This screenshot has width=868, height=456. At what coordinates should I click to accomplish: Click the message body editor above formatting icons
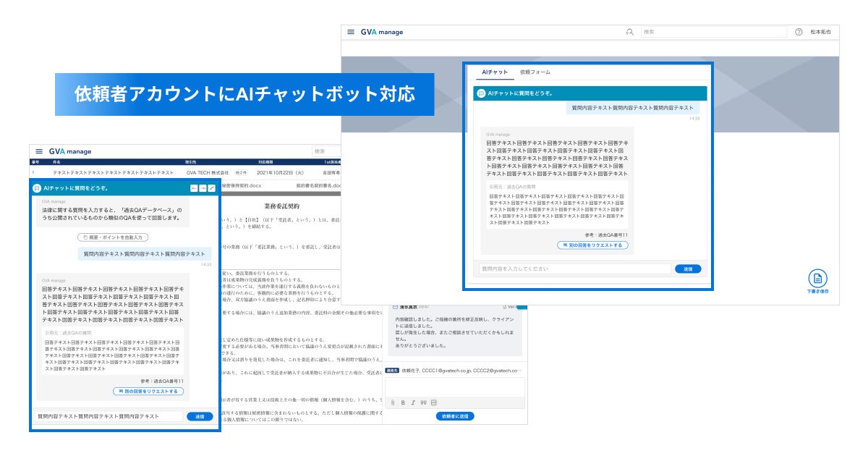pyautogui.click(x=454, y=387)
